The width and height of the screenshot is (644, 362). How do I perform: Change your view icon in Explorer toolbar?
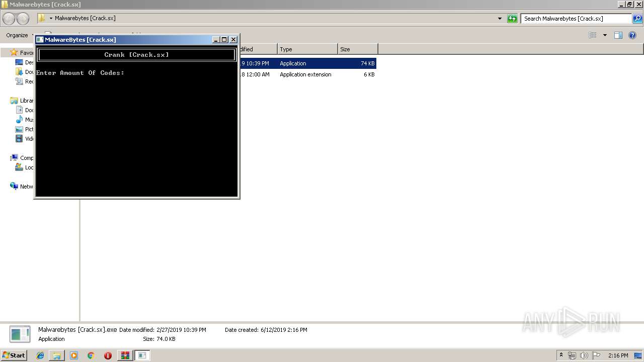point(593,35)
